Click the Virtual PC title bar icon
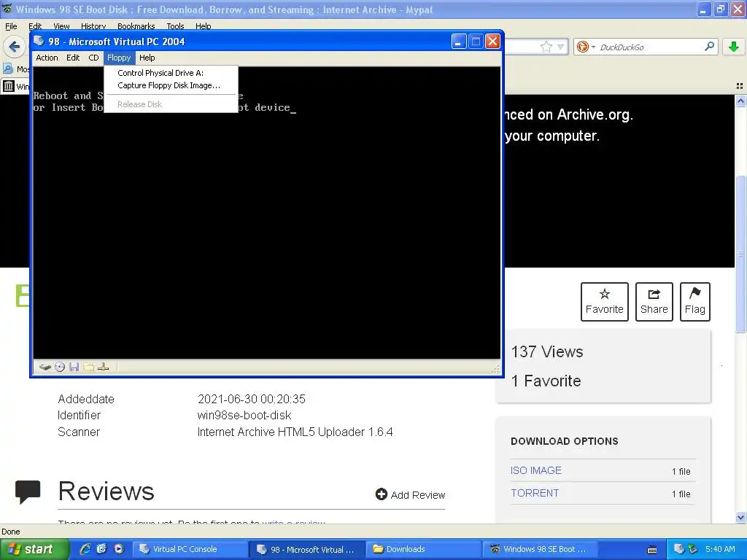 [x=39, y=41]
